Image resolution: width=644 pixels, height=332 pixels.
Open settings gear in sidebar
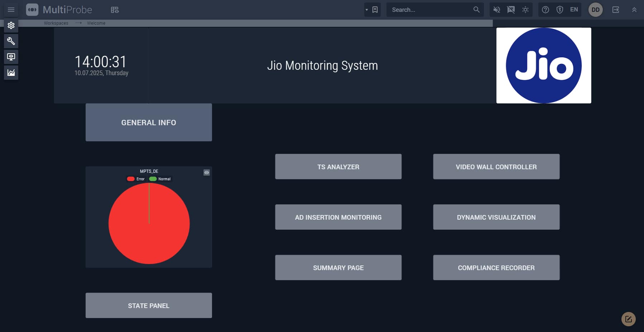click(11, 25)
